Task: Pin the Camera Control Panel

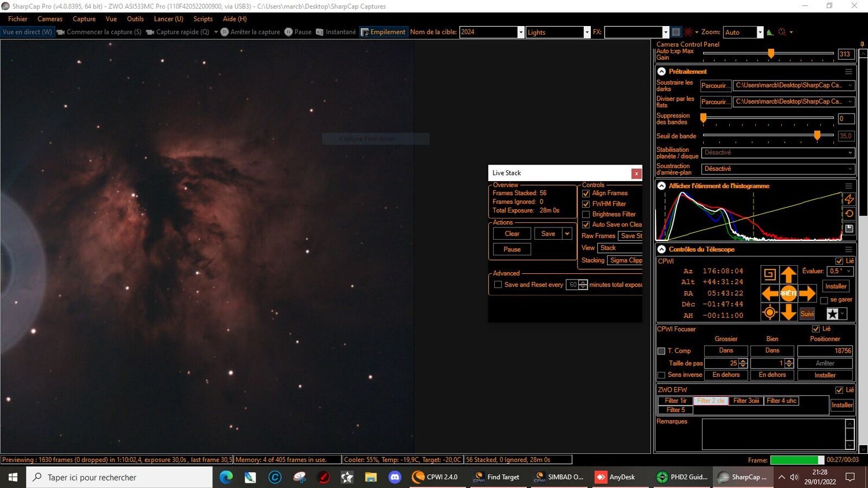Action: coord(862,44)
